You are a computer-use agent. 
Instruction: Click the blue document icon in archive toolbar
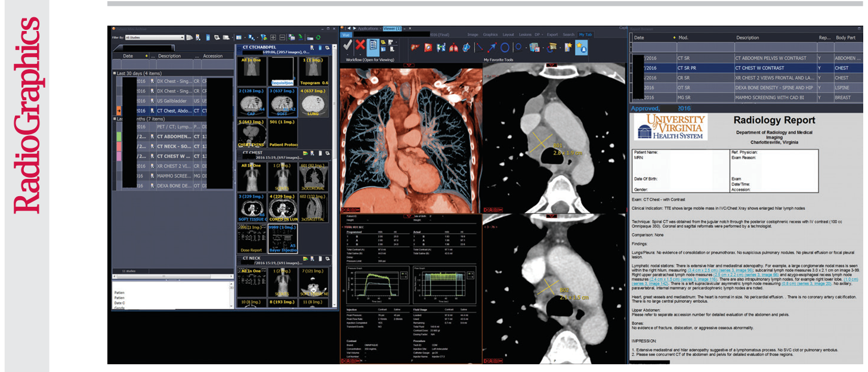coord(208,38)
